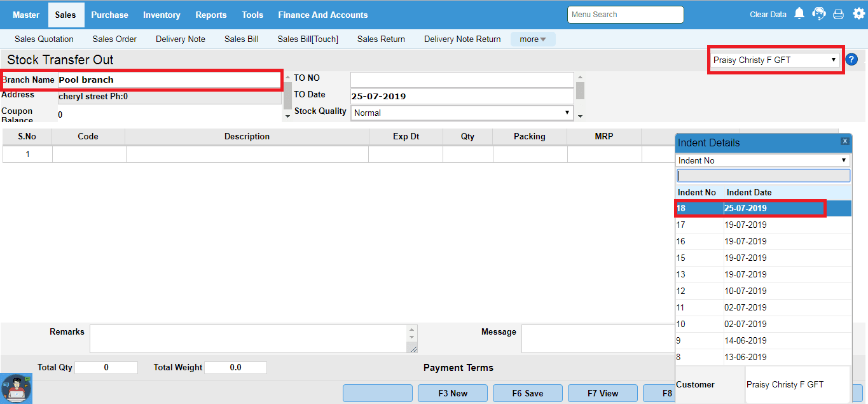Open the Delivery Note page
Screen dimensions: 868x404
181,39
